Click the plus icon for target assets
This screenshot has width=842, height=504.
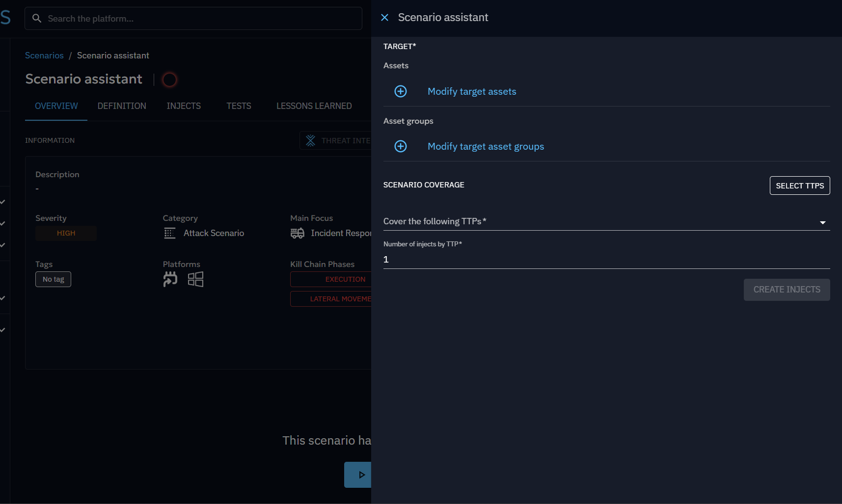(x=401, y=91)
